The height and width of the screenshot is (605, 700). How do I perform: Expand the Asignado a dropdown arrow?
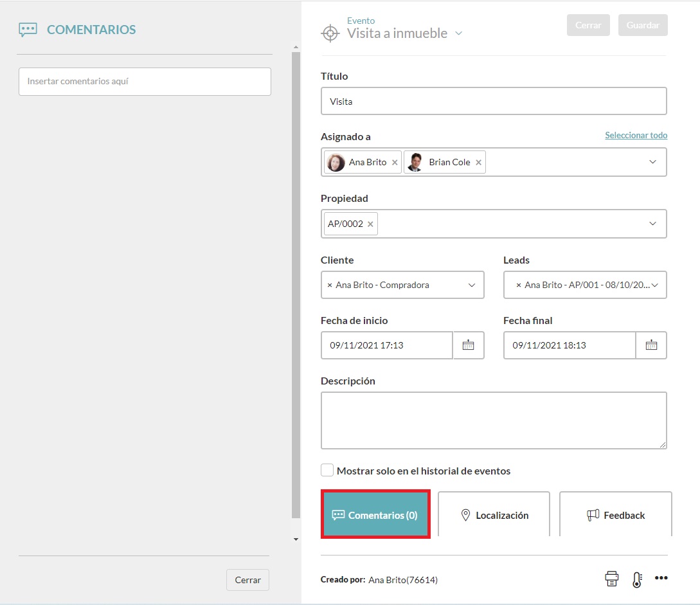coord(652,161)
